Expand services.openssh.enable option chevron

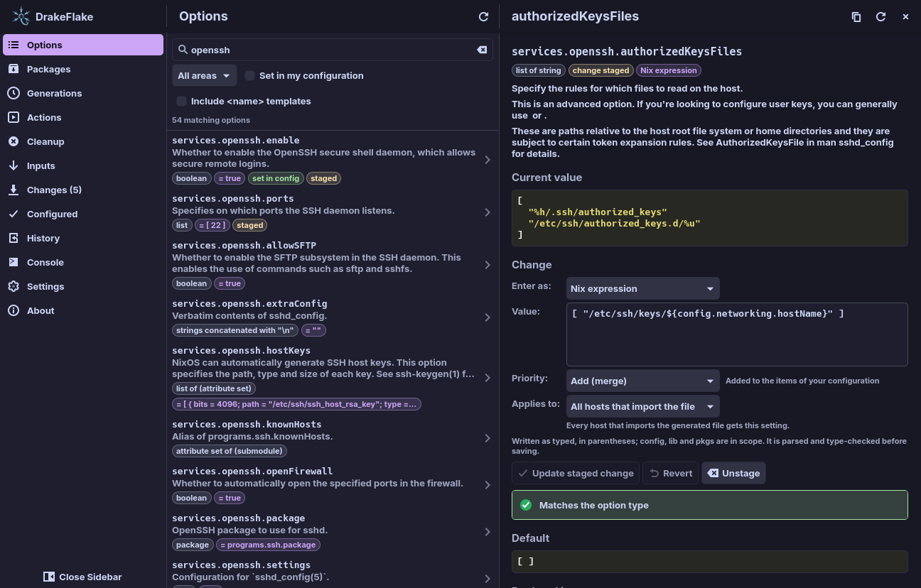pos(488,160)
